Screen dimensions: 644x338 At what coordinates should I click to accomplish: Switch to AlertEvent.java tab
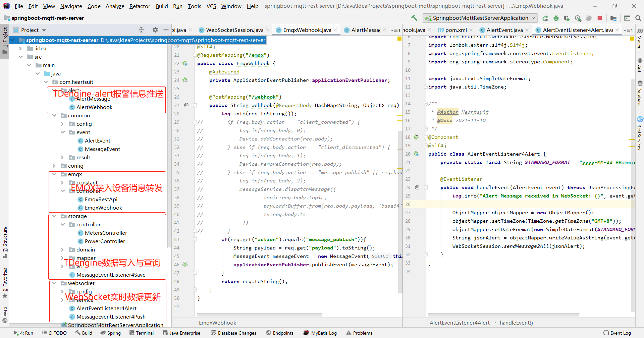click(x=504, y=30)
